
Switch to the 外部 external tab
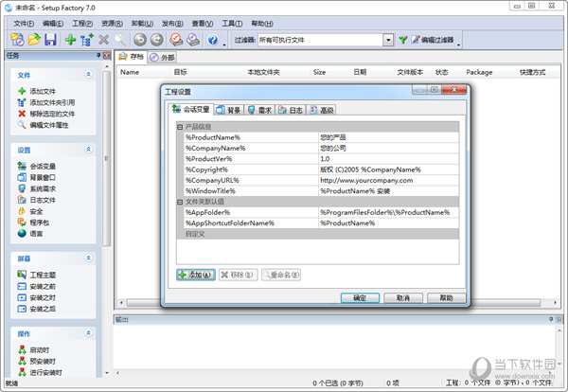162,57
